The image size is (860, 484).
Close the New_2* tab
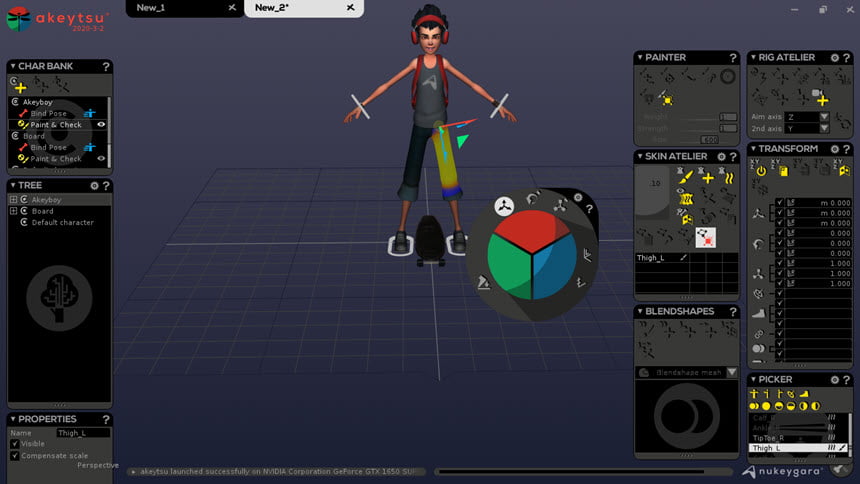(350, 8)
